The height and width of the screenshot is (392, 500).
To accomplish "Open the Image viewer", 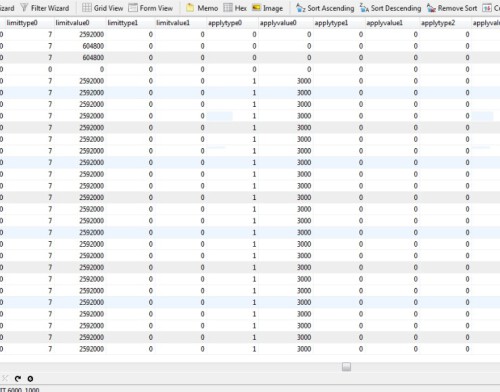I will (x=268, y=8).
